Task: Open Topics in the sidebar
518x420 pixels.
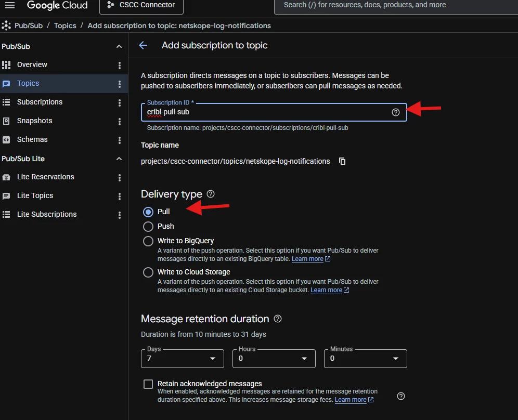Action: tap(28, 84)
